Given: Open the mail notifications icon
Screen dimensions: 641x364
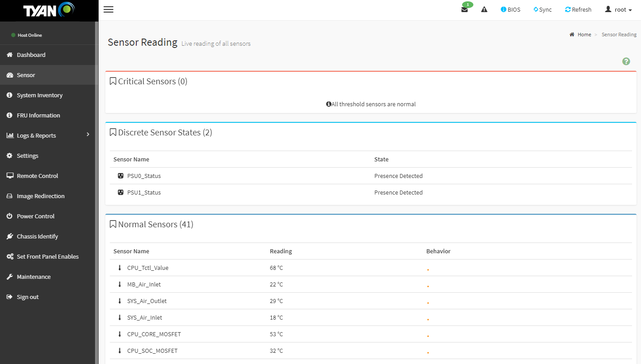Looking at the screenshot, I should click(x=464, y=9).
